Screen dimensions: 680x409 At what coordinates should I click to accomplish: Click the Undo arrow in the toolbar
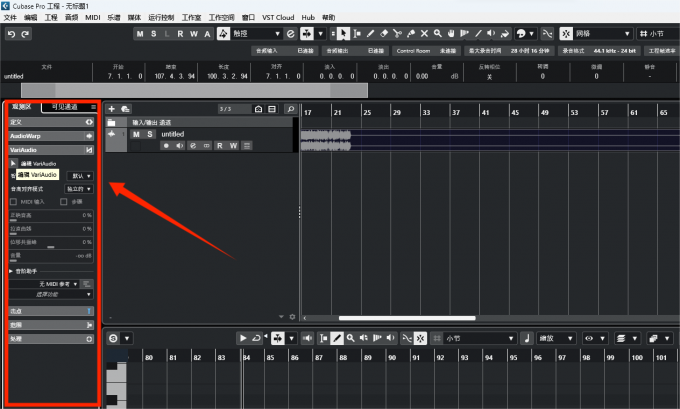[x=11, y=34]
